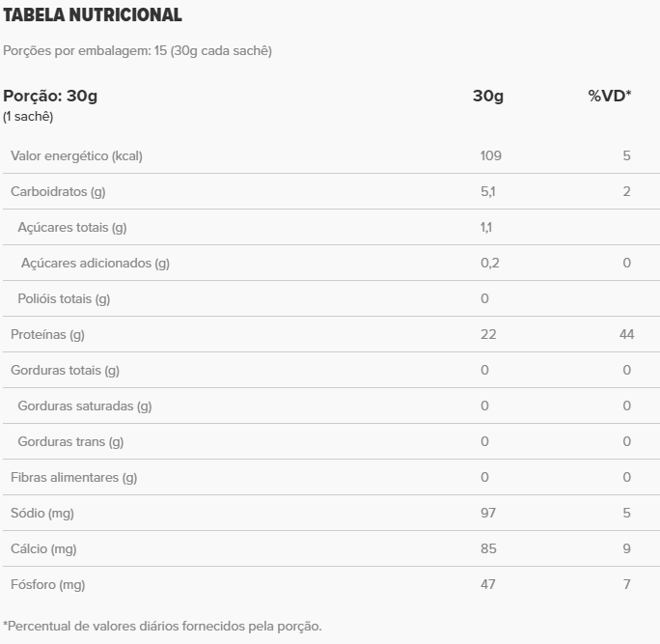Select the 44 percent value for Proteínas
Image resolution: width=660 pixels, height=644 pixels.
point(626,334)
